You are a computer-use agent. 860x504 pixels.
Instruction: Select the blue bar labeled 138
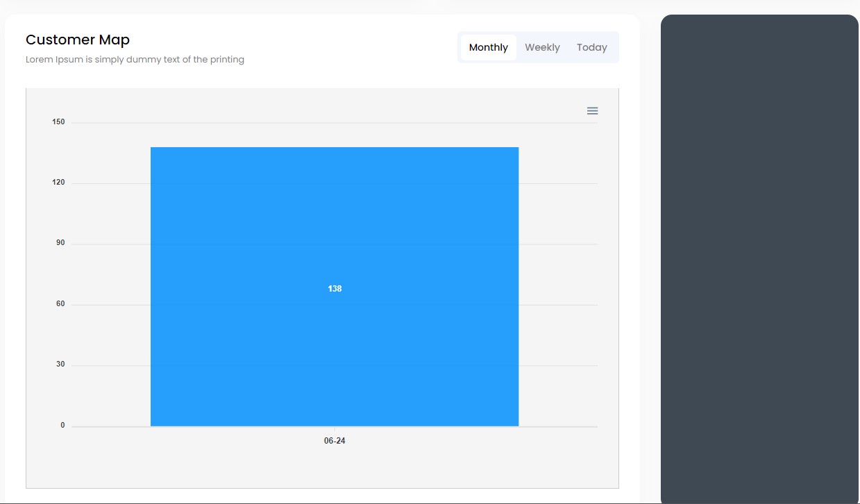point(335,288)
